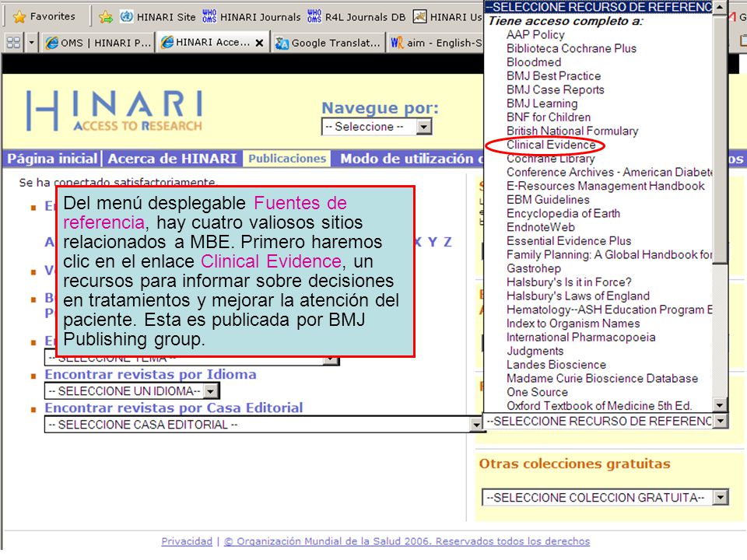Click the add to favorites bar icon
Viewport: 747px width, 560px height.
[x=105, y=17]
